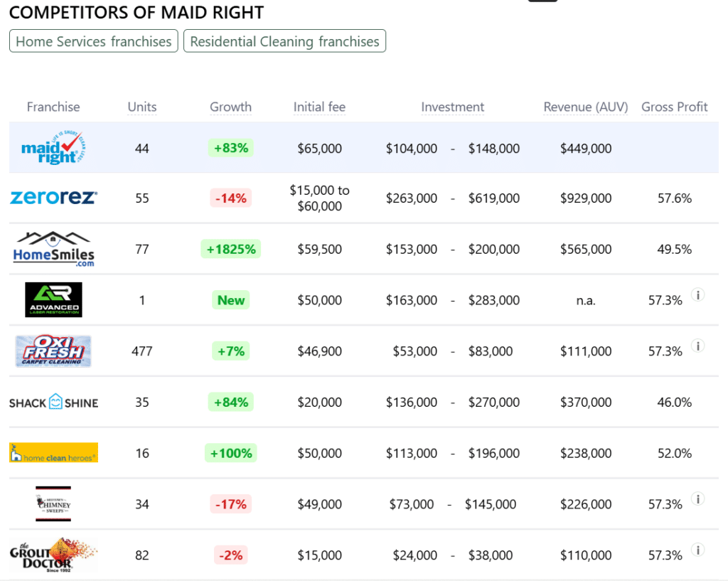Select the $370,000 revenue cell
The image size is (728, 581).
click(586, 403)
